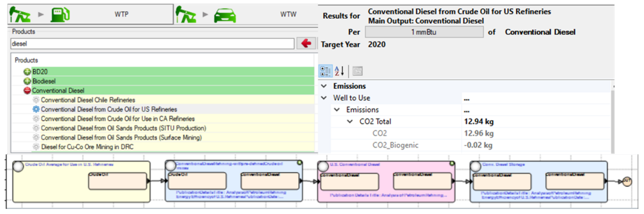Select the Conv. Diesel Storage process node
Screen dimensions: 644x214
pos(503,165)
